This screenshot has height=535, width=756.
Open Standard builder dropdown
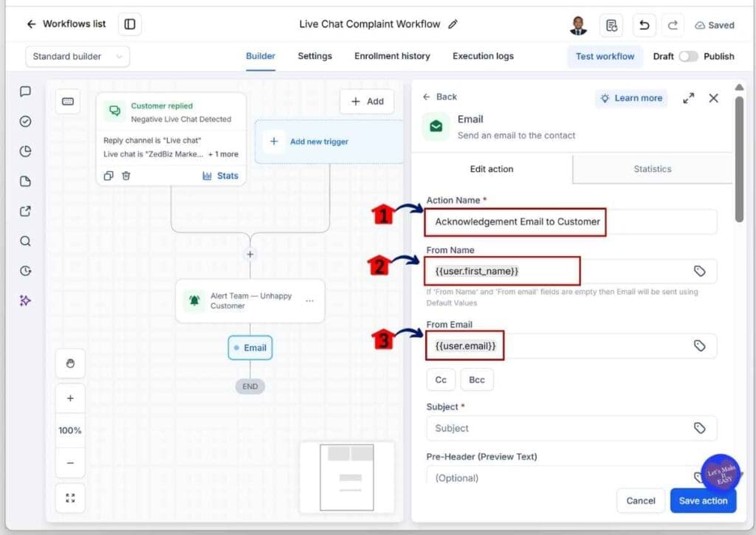[77, 56]
